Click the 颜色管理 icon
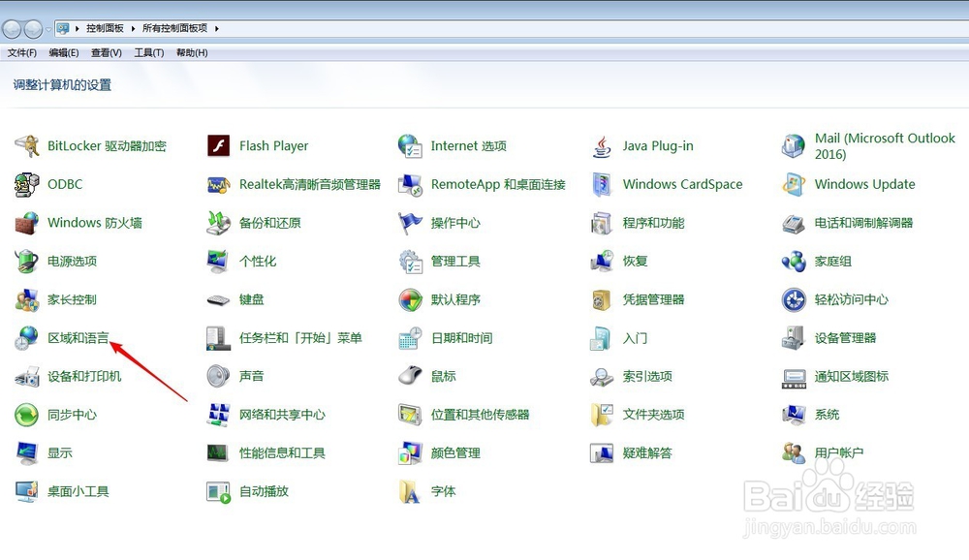 click(410, 452)
